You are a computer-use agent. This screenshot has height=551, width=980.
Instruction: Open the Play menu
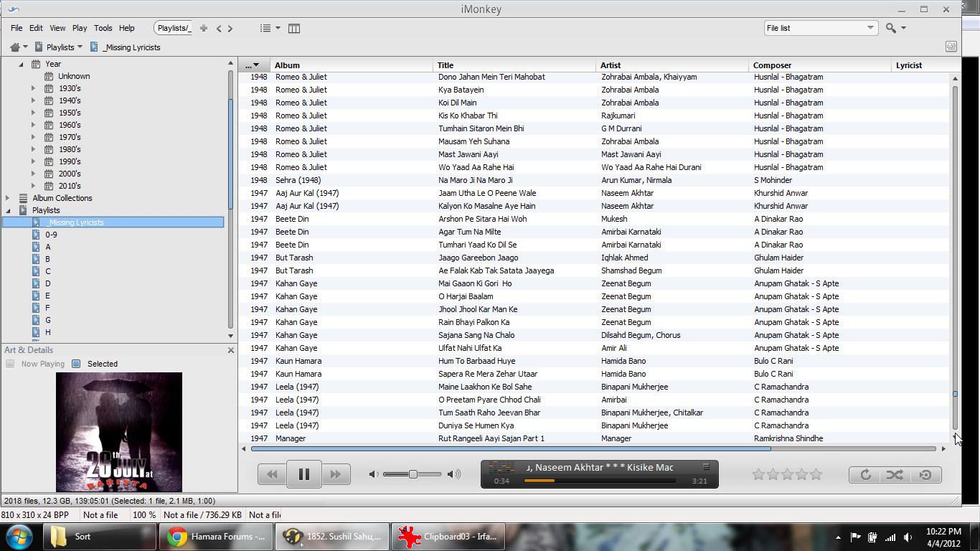(80, 28)
